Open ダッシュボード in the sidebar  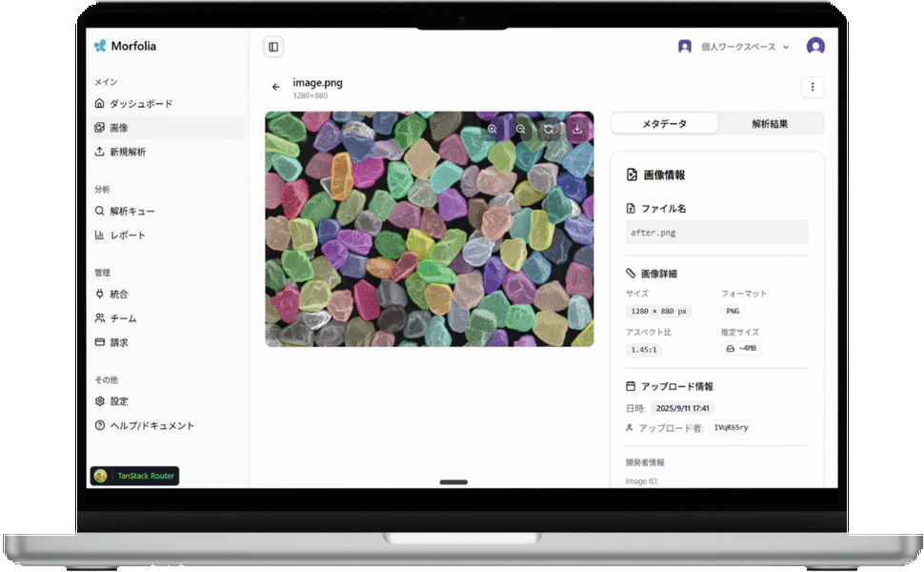pos(140,103)
